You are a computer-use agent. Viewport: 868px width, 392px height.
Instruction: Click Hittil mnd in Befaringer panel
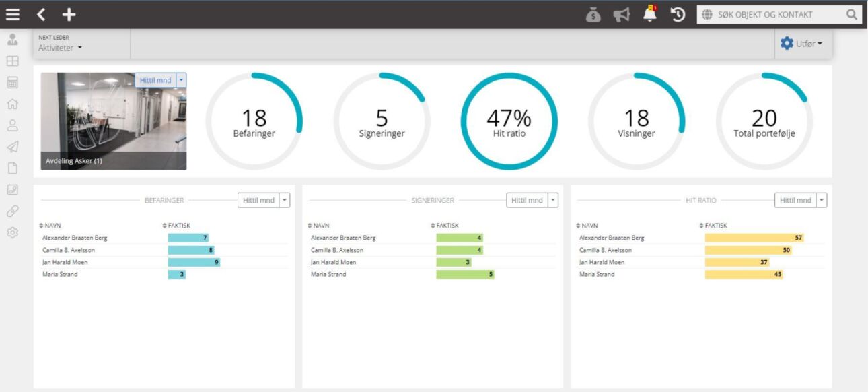[x=258, y=200]
